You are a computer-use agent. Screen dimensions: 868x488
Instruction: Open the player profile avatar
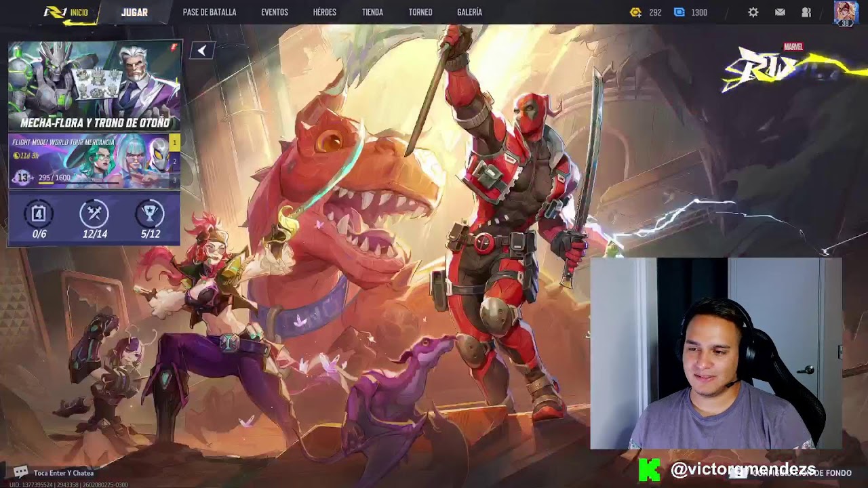[846, 13]
